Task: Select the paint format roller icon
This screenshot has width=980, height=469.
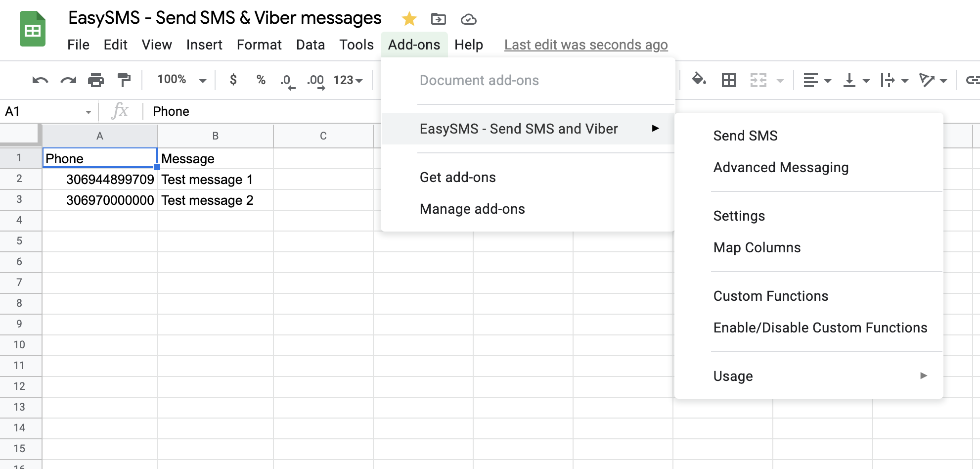Action: (124, 80)
